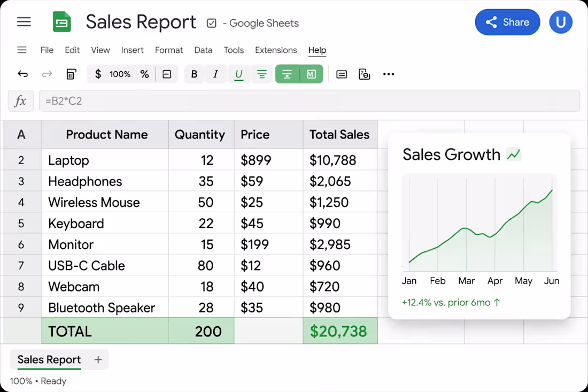
Task: Open the Extensions menu
Action: [x=276, y=50]
